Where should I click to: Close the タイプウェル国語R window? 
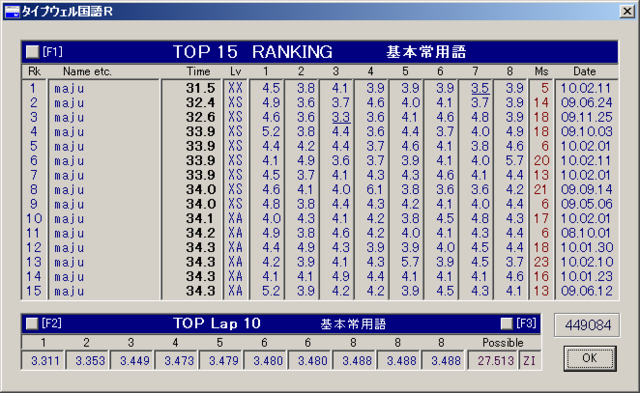(627, 11)
